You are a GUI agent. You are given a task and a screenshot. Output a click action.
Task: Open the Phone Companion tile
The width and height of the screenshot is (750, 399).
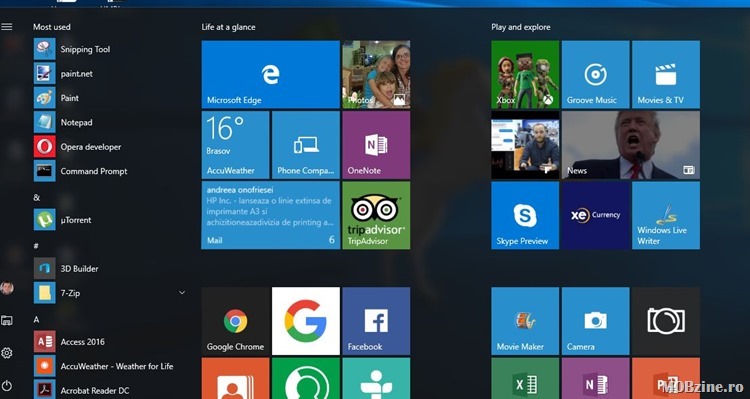[x=306, y=145]
